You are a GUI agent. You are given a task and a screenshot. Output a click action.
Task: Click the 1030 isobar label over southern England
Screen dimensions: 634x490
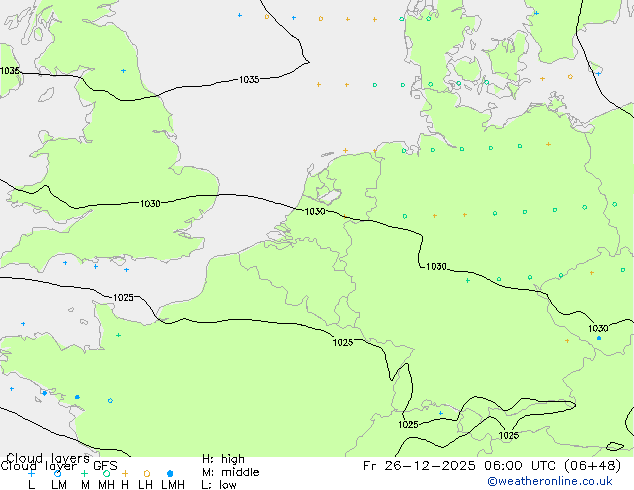point(150,204)
